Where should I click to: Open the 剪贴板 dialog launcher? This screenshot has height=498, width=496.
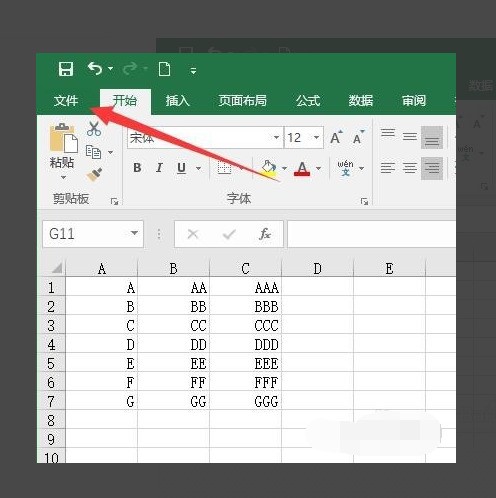114,201
